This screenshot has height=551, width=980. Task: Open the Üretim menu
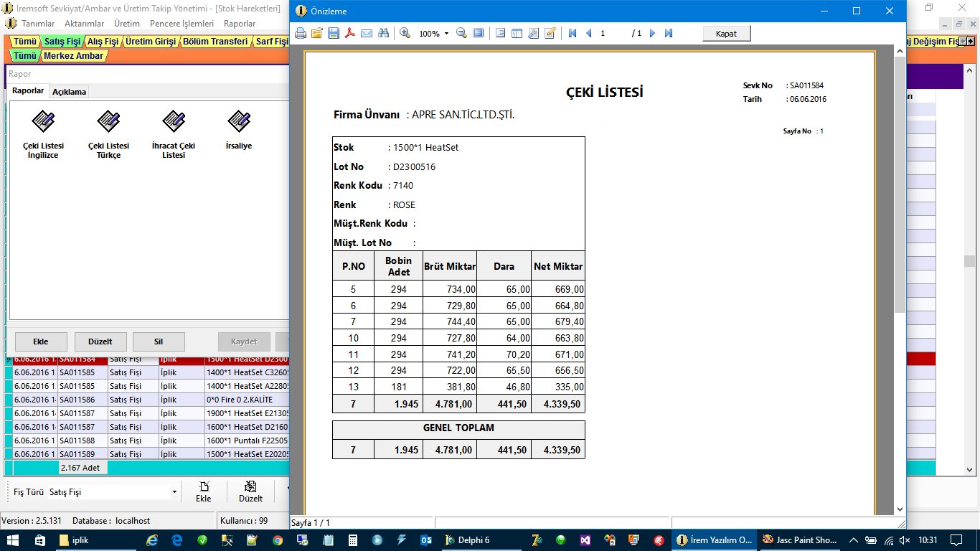127,24
